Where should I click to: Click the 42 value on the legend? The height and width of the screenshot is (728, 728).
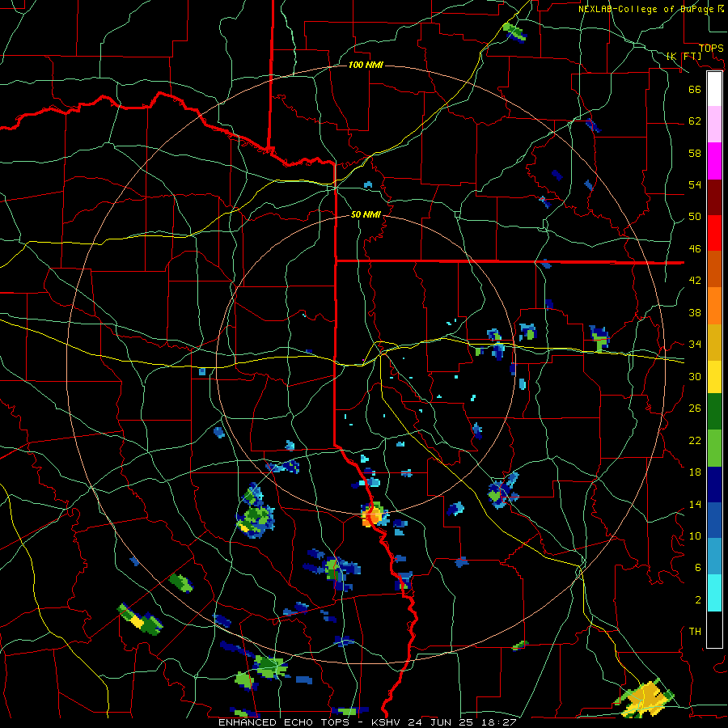tap(695, 281)
